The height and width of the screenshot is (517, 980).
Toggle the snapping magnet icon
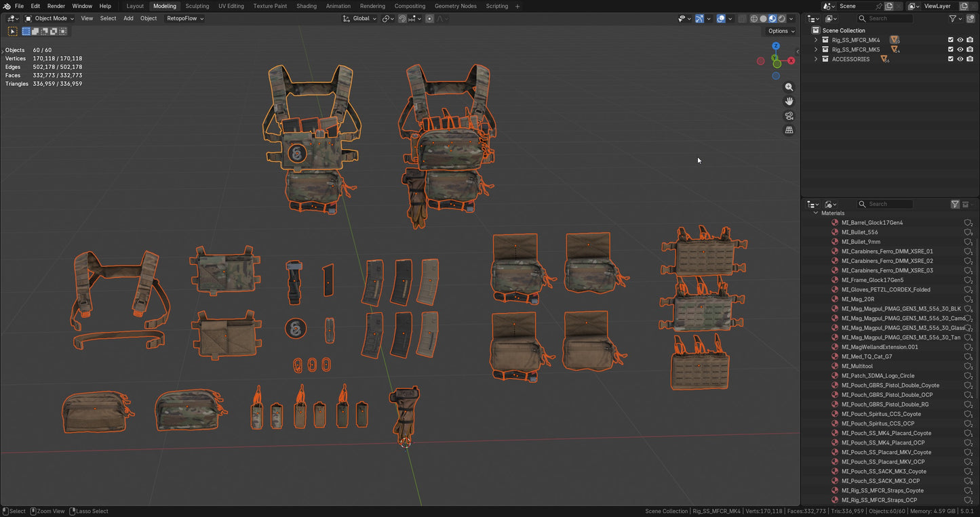tap(402, 19)
